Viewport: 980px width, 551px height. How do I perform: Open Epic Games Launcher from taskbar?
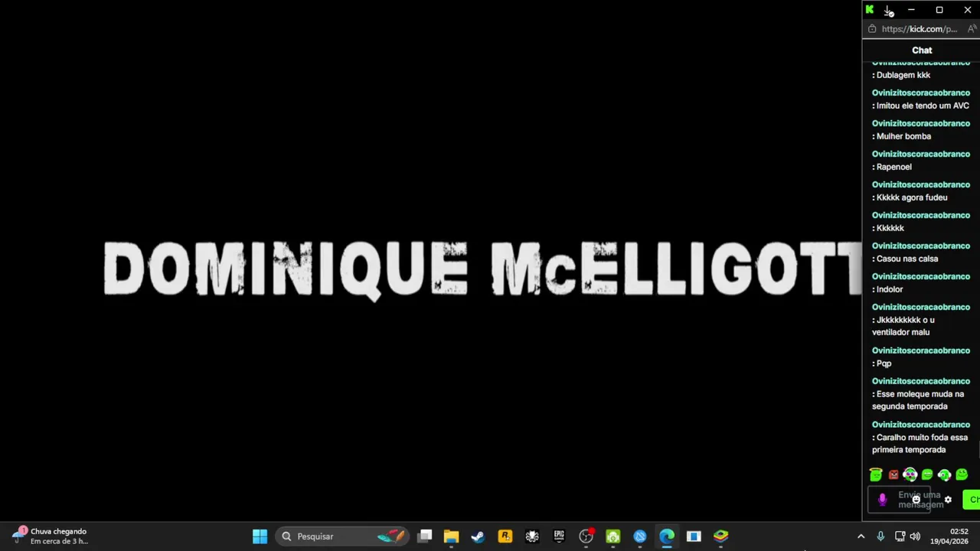[559, 536]
